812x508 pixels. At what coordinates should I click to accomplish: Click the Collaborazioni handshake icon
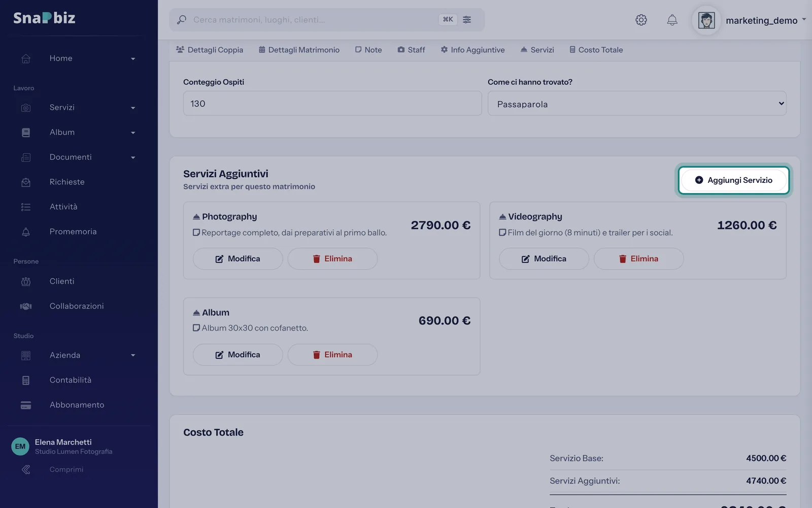26,306
